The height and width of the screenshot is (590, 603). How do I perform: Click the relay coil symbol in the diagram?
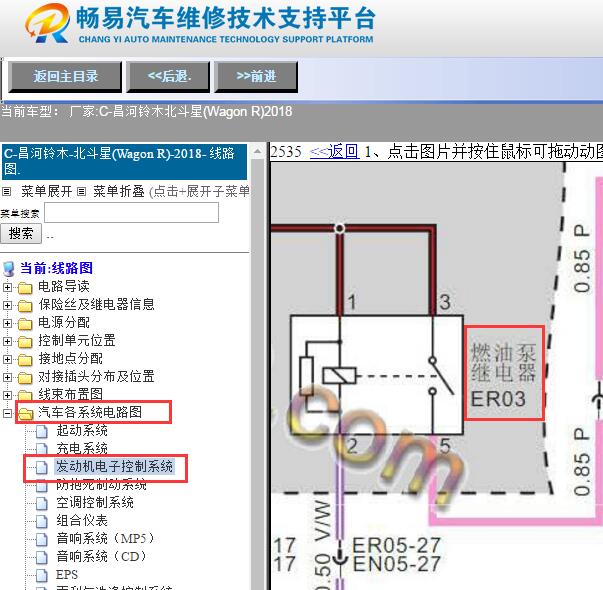point(340,375)
